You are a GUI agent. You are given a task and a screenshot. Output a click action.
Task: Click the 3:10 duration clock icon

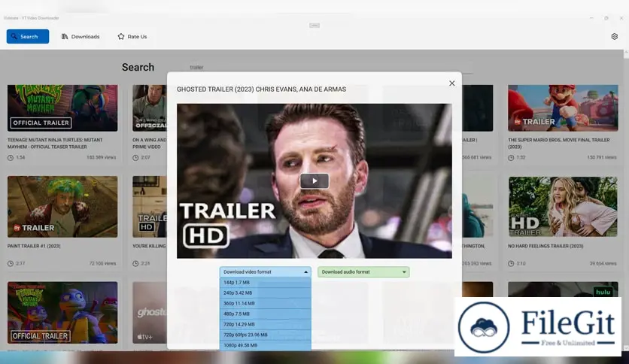click(x=511, y=264)
